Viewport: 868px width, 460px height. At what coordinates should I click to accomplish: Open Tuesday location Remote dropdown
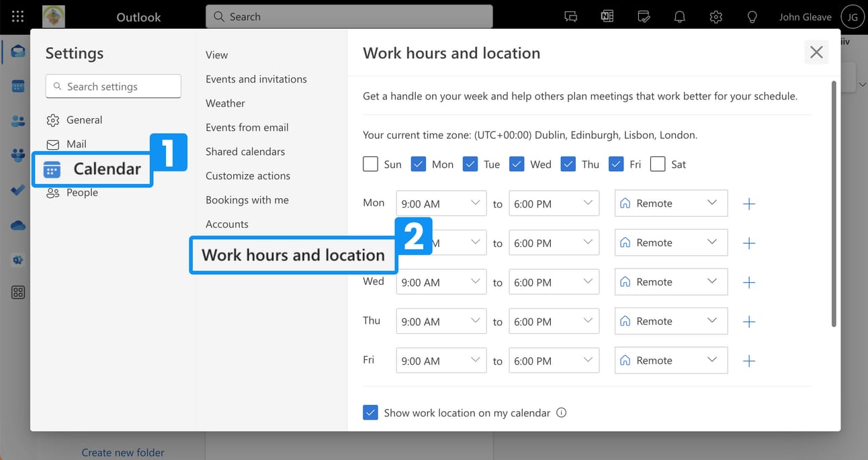[x=671, y=243]
